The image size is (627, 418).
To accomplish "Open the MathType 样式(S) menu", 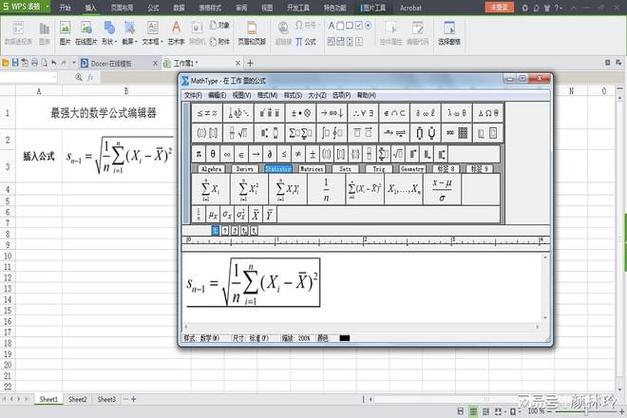I will 293,95.
